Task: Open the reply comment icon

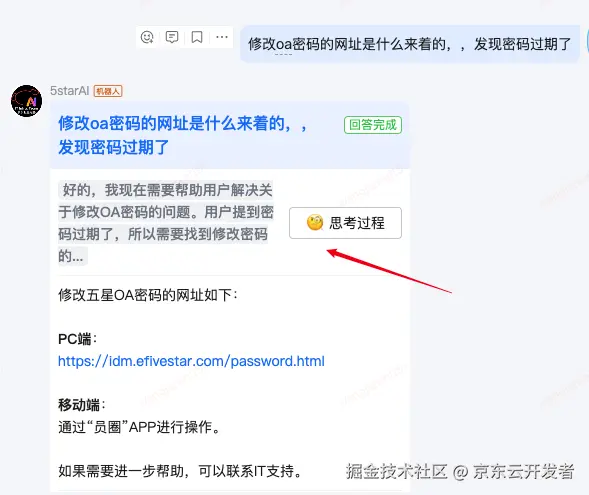Action: pos(172,37)
